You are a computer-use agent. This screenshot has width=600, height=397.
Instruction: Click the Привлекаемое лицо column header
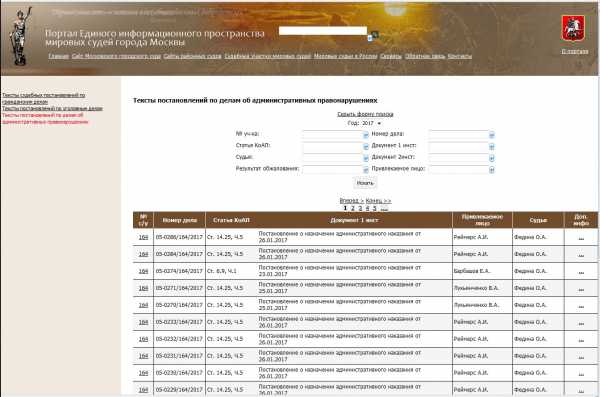482,220
